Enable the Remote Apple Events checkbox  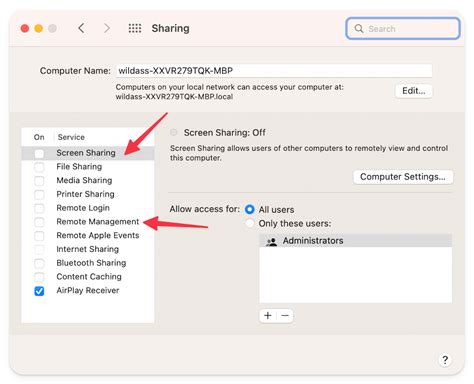click(x=39, y=236)
